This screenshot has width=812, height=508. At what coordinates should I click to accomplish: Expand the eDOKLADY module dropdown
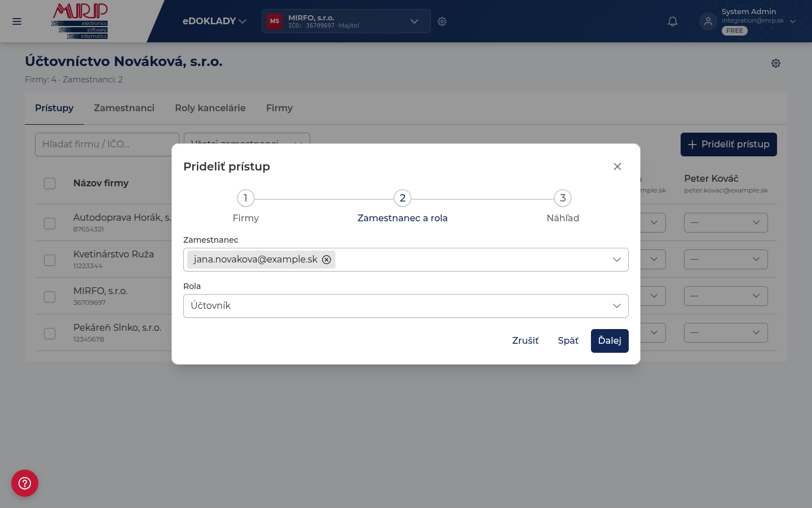tap(214, 21)
